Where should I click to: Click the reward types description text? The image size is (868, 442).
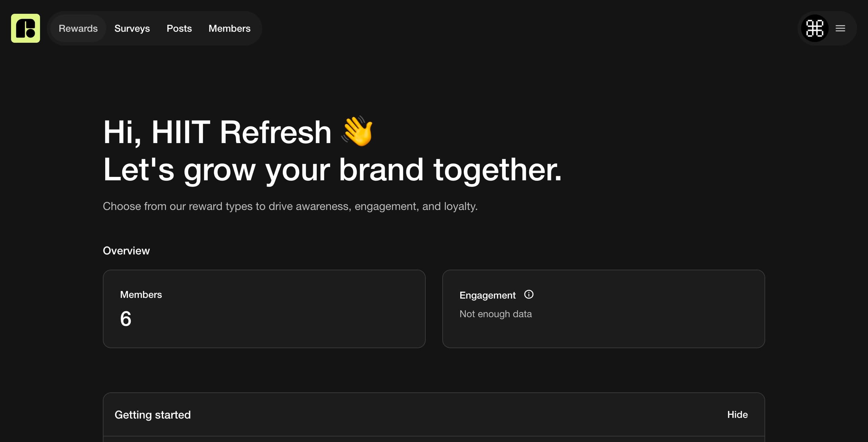[x=290, y=206]
